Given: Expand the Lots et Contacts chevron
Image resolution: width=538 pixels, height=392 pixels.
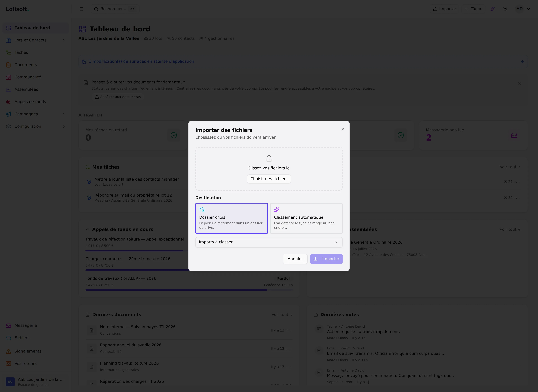Looking at the screenshot, I should pos(64,40).
